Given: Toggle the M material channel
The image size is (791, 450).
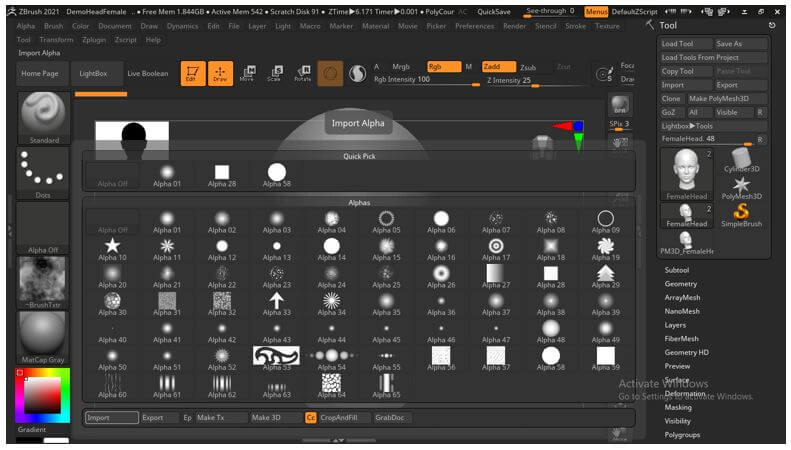Looking at the screenshot, I should 468,67.
